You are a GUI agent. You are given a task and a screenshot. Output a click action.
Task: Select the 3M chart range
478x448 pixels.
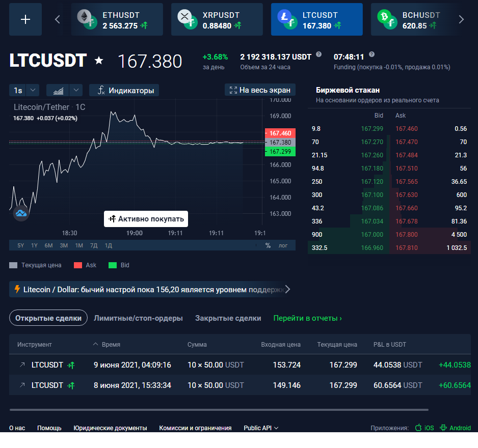click(x=64, y=245)
